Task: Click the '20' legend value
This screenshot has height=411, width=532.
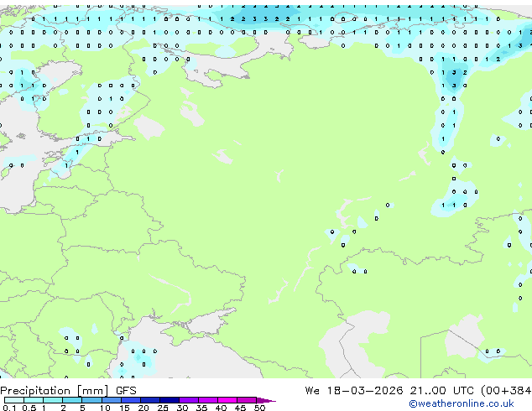Action: (x=143, y=408)
